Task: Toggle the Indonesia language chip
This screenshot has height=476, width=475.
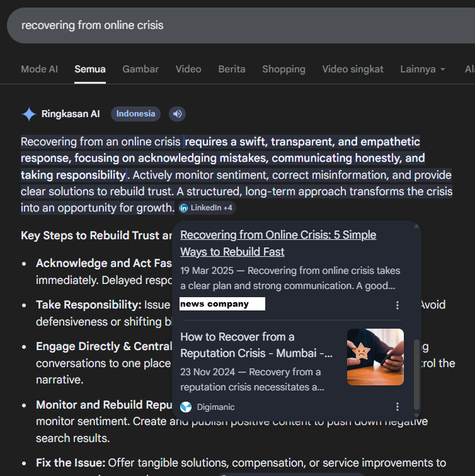Action: [135, 114]
